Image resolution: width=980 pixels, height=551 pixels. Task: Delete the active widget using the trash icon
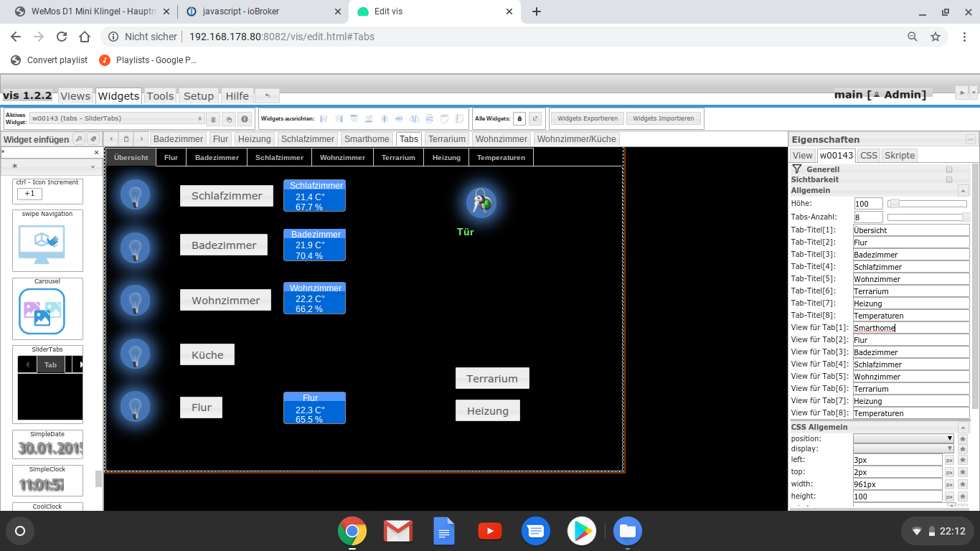point(215,118)
